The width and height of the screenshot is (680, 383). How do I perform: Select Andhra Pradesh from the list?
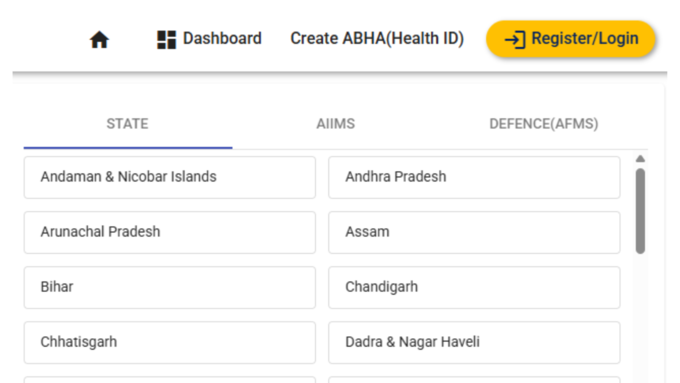(x=474, y=177)
